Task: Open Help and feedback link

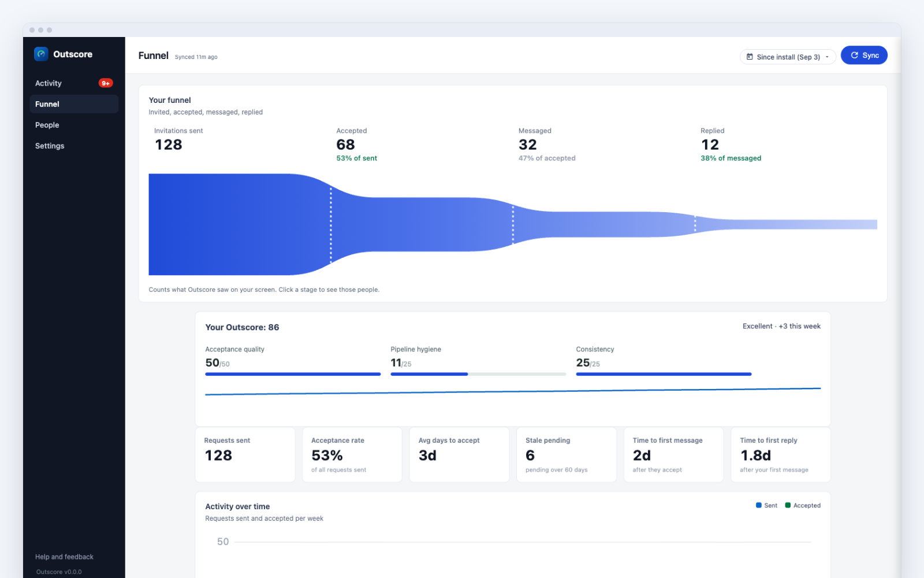Action: 64,557
